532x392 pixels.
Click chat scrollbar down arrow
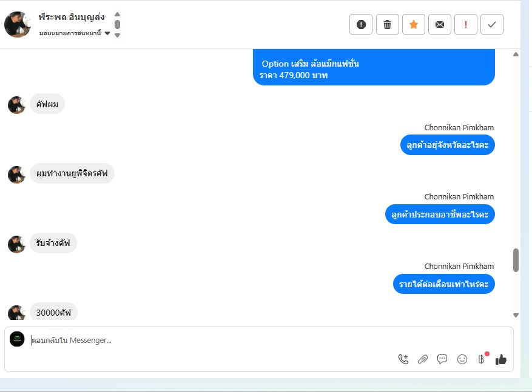tap(516, 315)
